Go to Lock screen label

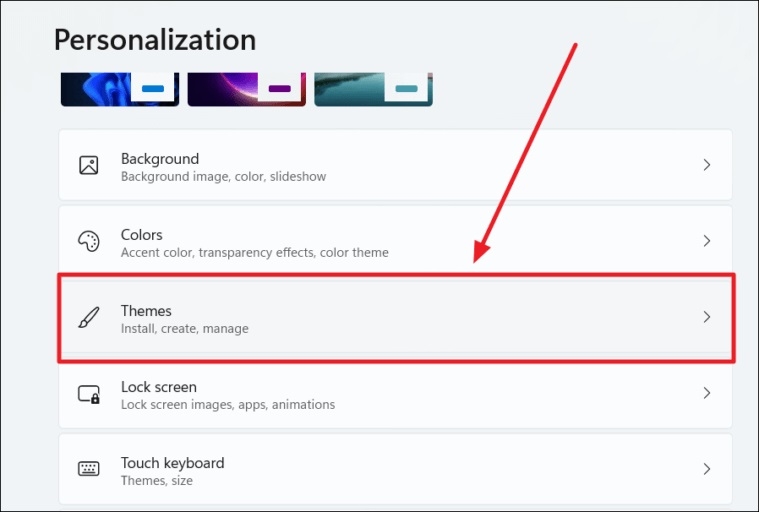click(158, 387)
